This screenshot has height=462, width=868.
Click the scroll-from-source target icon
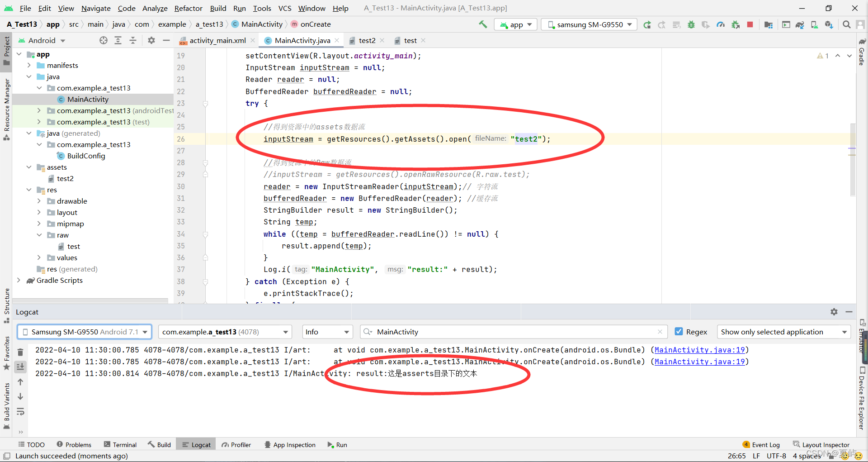tap(104, 40)
